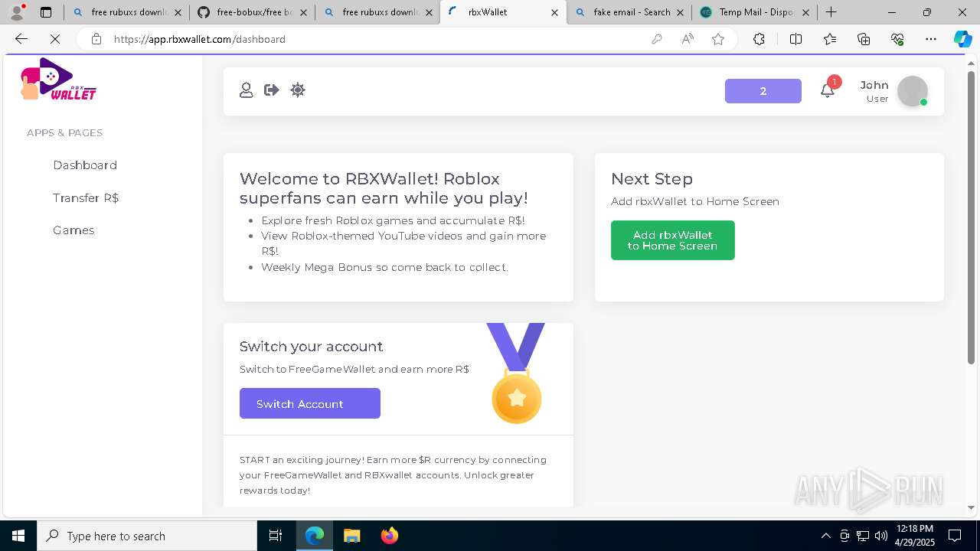Open a new browser tab with plus
Screen dimensions: 980x551
(x=831, y=12)
